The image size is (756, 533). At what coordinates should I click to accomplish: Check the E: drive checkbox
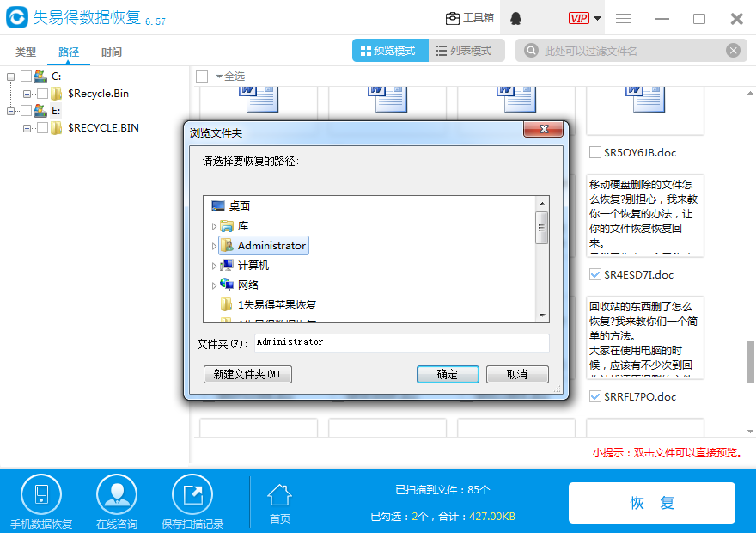pos(26,111)
